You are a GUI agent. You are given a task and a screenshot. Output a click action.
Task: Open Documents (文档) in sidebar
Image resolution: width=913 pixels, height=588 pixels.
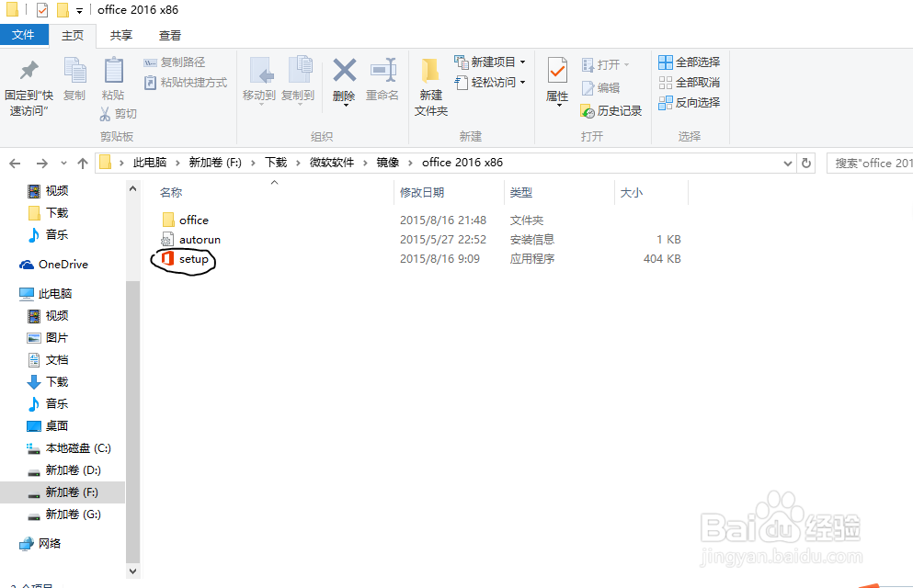(48, 360)
